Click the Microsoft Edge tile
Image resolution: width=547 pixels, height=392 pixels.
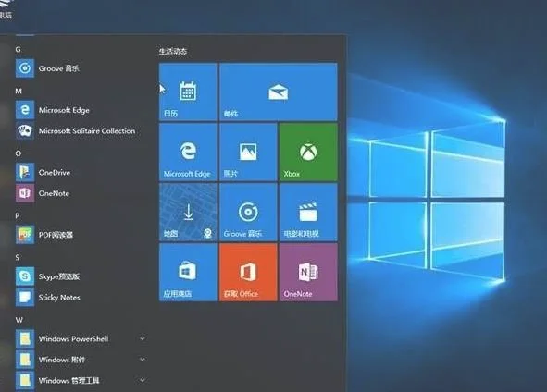click(x=188, y=152)
